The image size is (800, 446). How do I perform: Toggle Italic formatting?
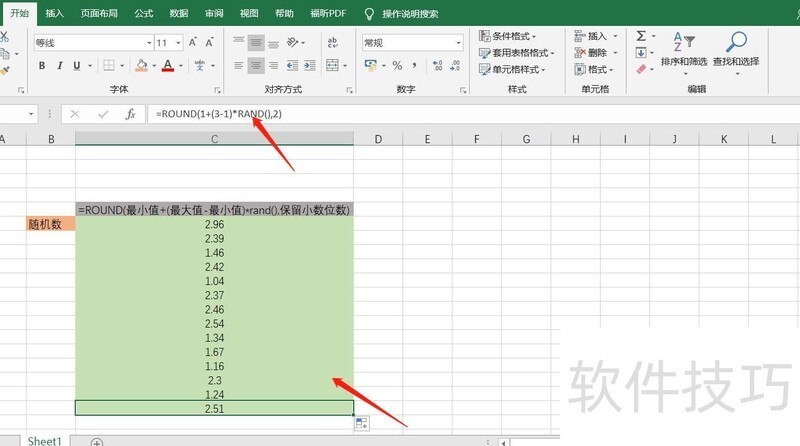pyautogui.click(x=59, y=65)
